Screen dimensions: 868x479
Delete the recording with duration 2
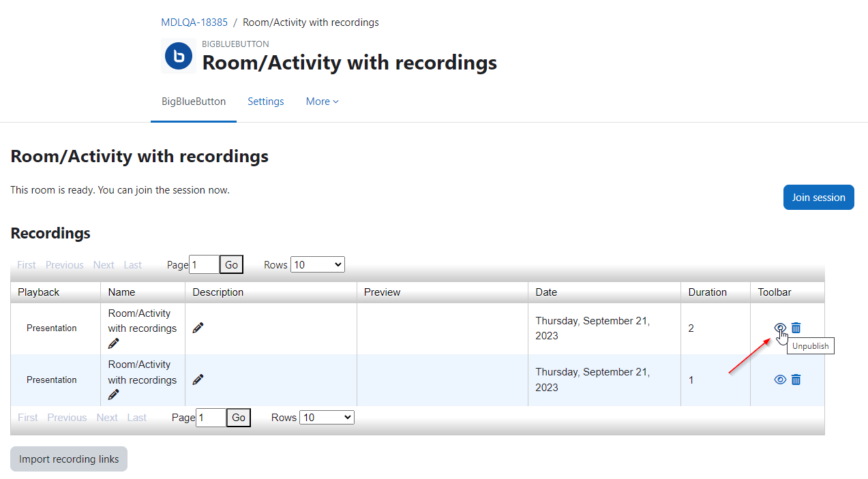click(x=796, y=328)
